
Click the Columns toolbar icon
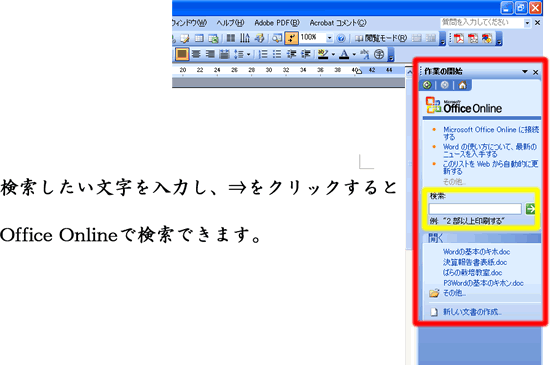click(x=231, y=38)
